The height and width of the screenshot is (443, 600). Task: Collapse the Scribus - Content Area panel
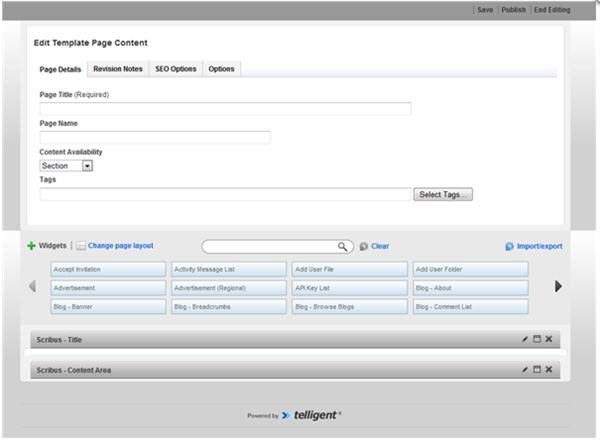[537, 370]
